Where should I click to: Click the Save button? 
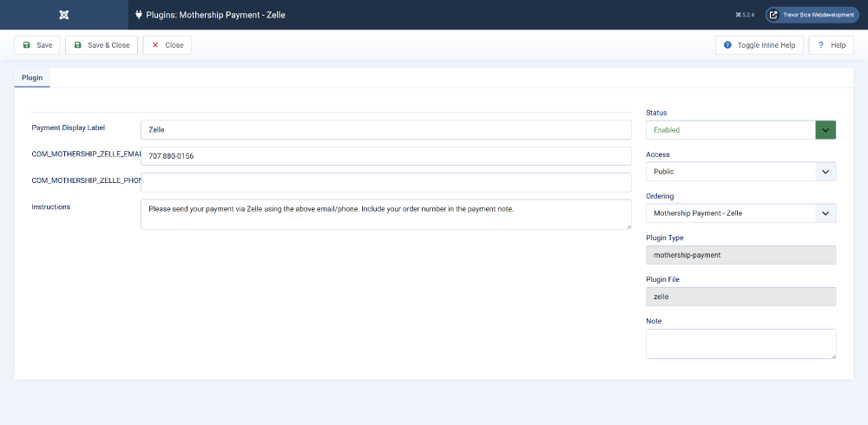pos(37,45)
